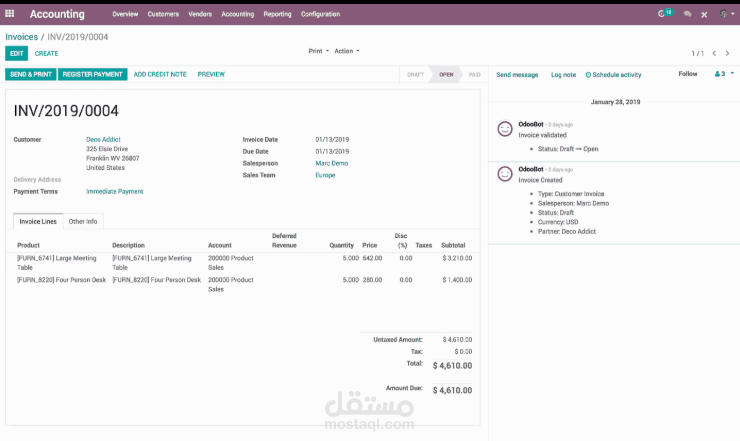Go to previous record with left chevron
Viewport: 740px width, 441px height.
[x=715, y=53]
